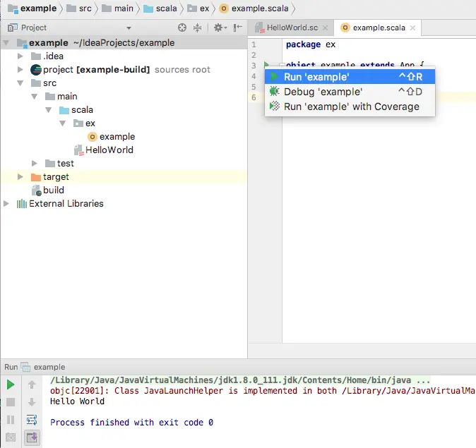The height and width of the screenshot is (448, 476).
Task: Click the gutter run arrow on line 3
Action: tap(266, 65)
